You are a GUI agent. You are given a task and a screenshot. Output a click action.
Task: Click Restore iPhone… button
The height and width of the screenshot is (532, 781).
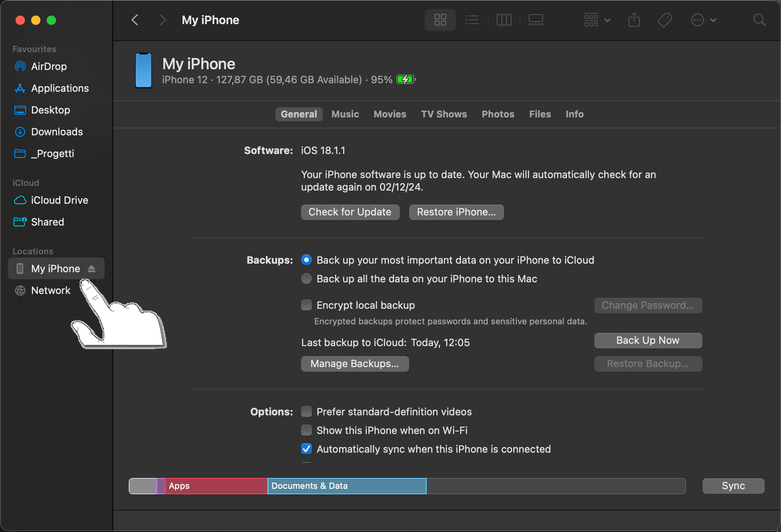[456, 212]
